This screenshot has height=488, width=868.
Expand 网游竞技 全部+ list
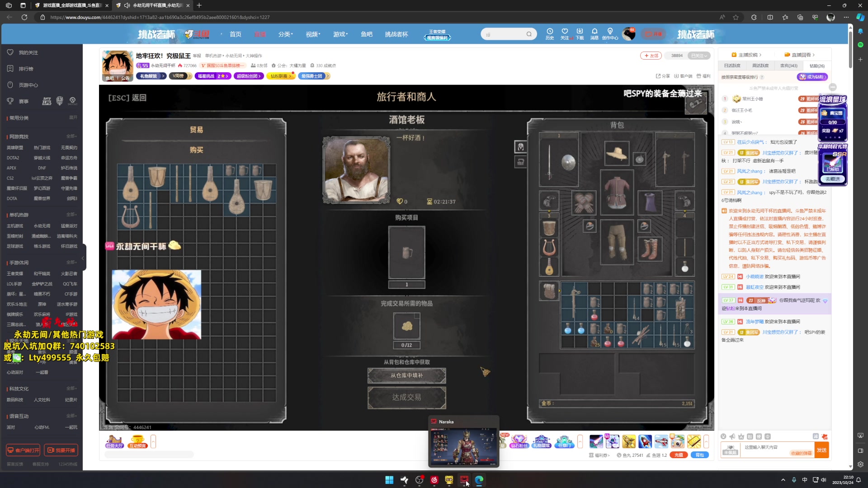coord(71,136)
